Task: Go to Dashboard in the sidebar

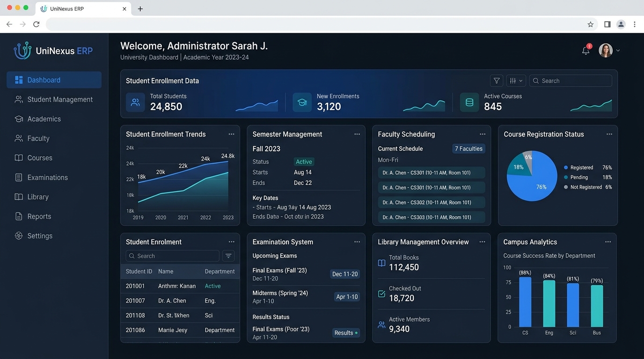Action: pos(54,80)
